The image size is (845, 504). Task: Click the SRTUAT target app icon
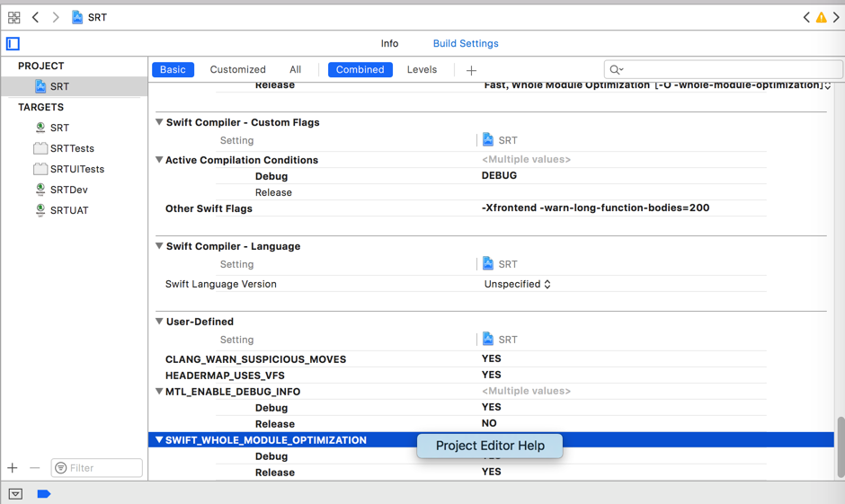point(40,210)
